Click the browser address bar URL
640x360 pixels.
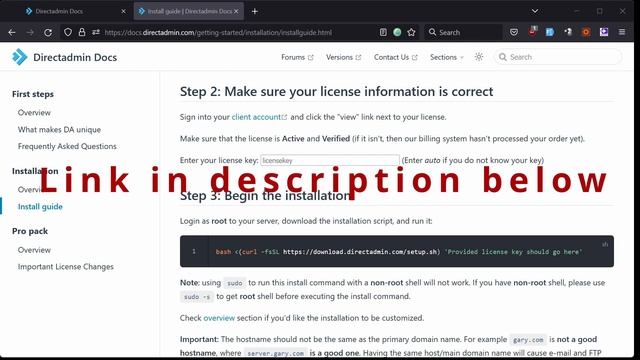pos(218,32)
